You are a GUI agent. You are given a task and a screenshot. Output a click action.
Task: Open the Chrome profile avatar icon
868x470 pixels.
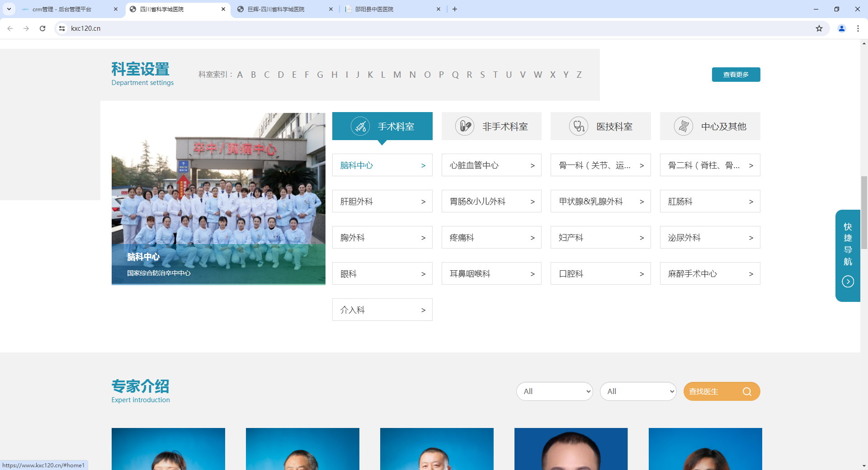(842, 28)
